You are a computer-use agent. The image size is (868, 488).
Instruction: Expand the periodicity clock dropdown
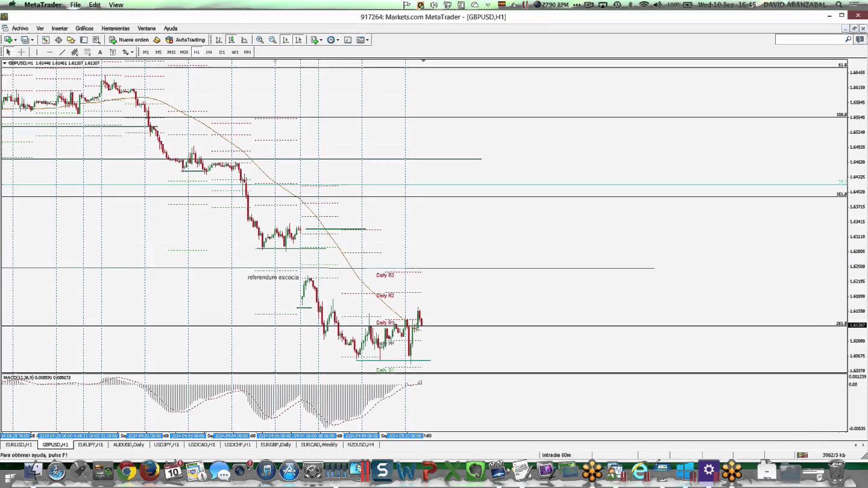[338, 40]
